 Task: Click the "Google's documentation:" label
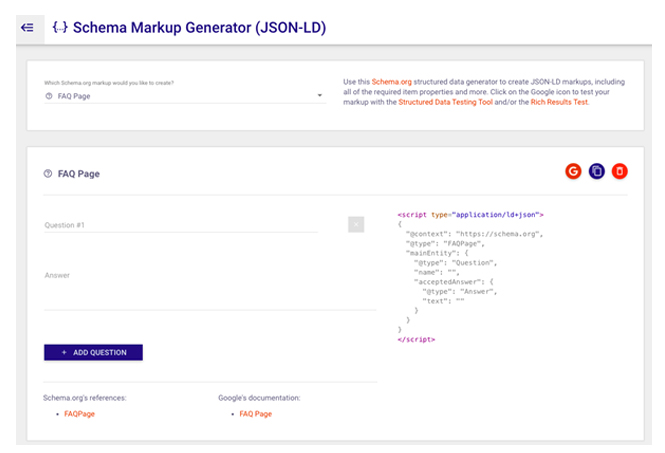(x=259, y=398)
